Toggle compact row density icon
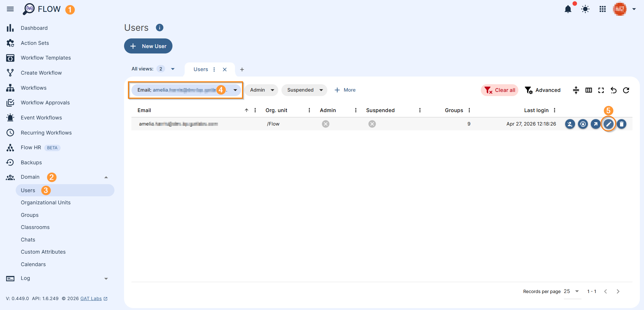Viewport: 644px width, 310px height. 576,90
